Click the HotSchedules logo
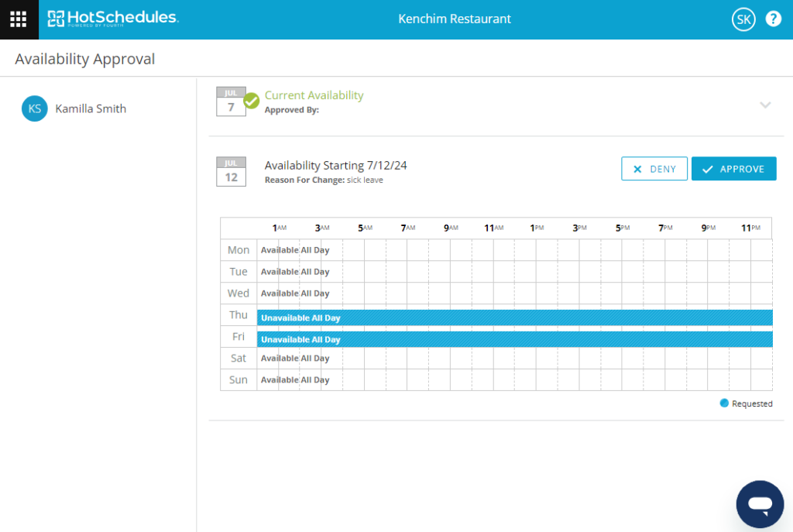Image resolution: width=793 pixels, height=532 pixels. [x=112, y=19]
